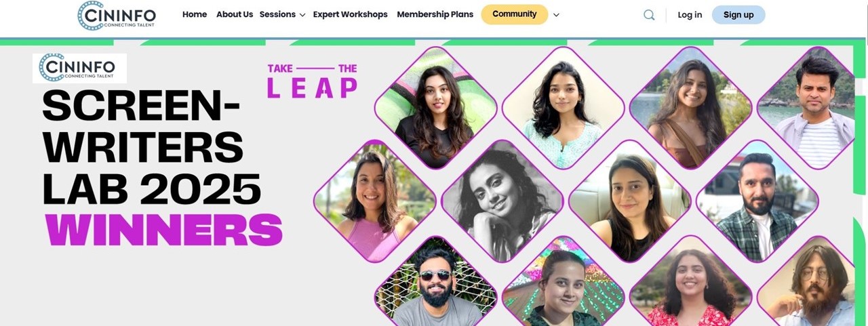
Task: Open the chevron next to the Community button
Action: click(x=556, y=15)
